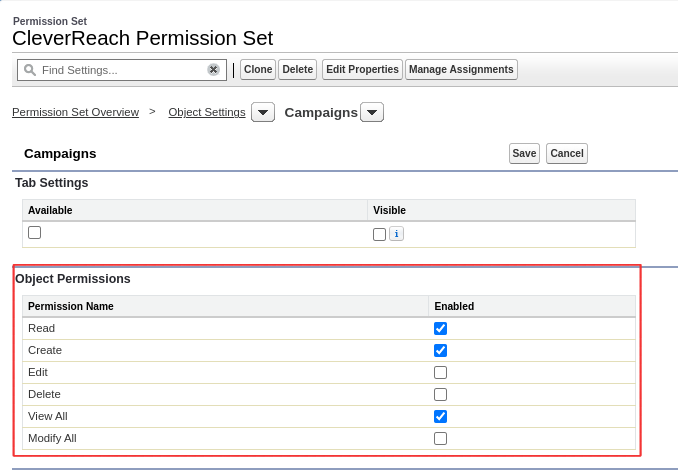Uncheck the View All permission
Screen dimensions: 678x473
[x=440, y=417]
